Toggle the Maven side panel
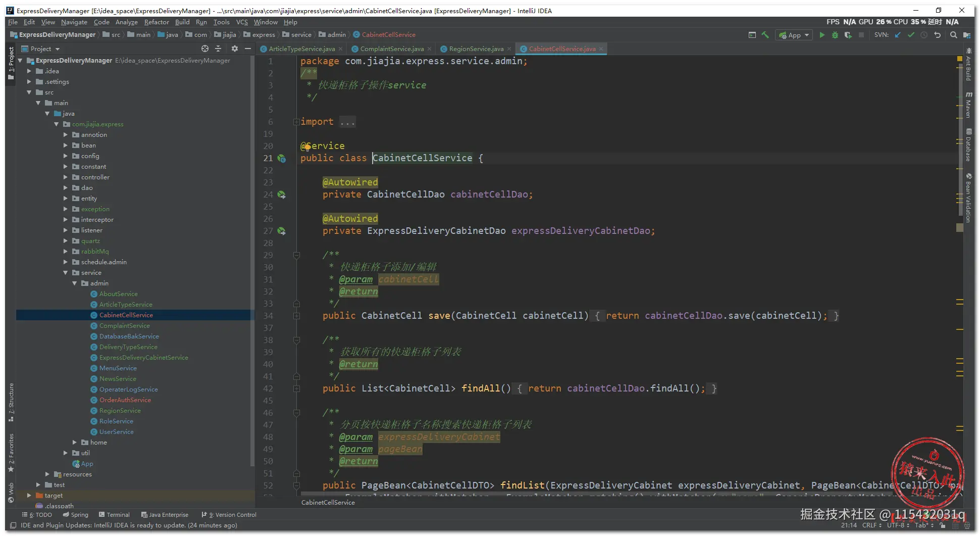This screenshot has height=536, width=980. (x=968, y=105)
